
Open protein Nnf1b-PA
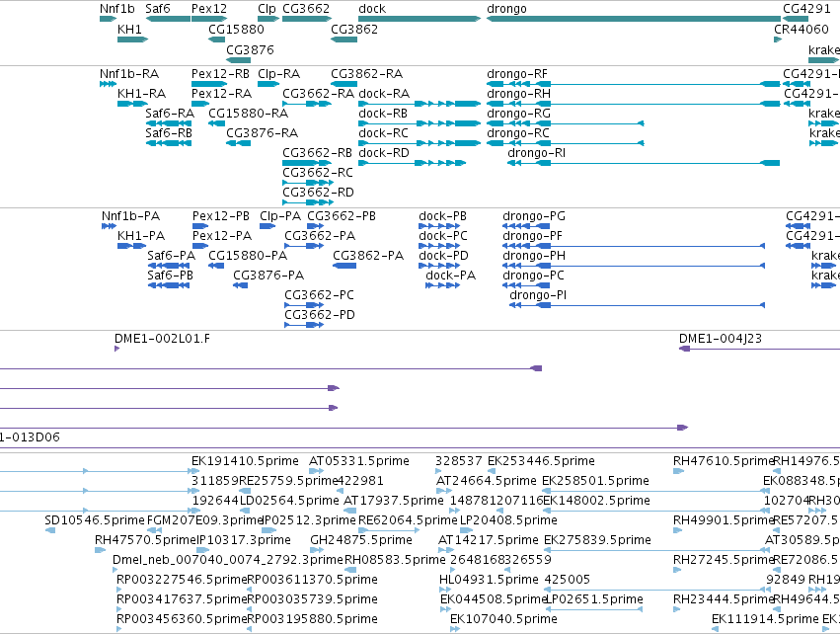coord(130,216)
